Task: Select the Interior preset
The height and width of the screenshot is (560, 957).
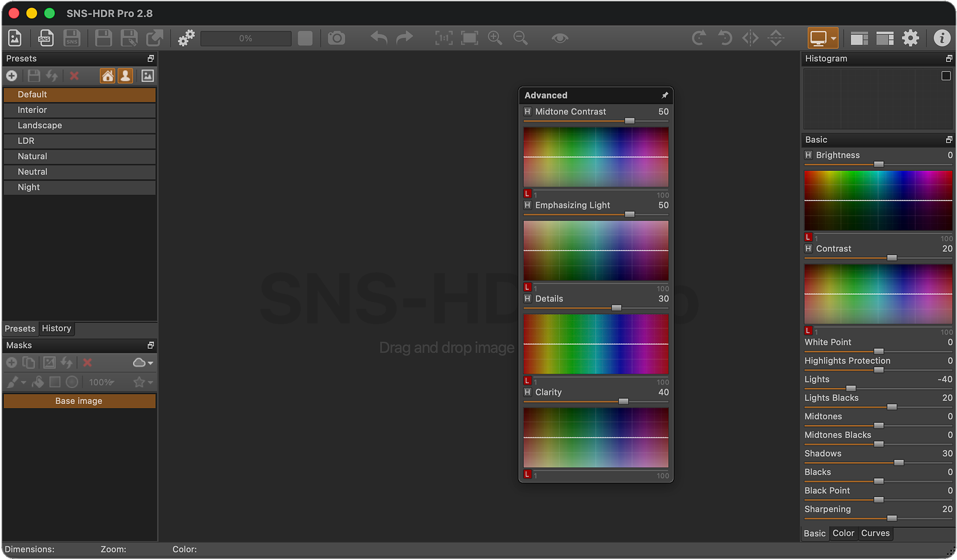Action: pos(80,110)
